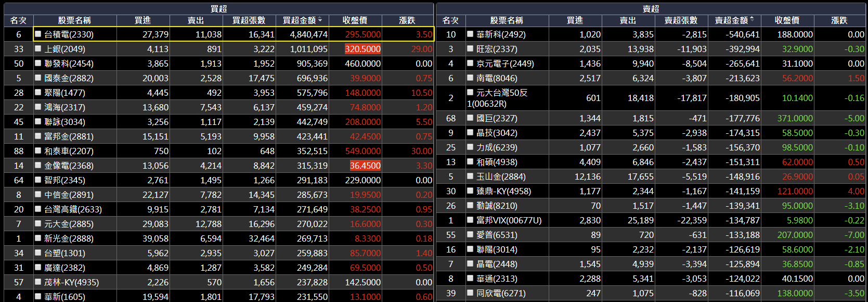The image size is (868, 302).
Task: Select stock name 晶電(2448)
Action: coord(497,264)
